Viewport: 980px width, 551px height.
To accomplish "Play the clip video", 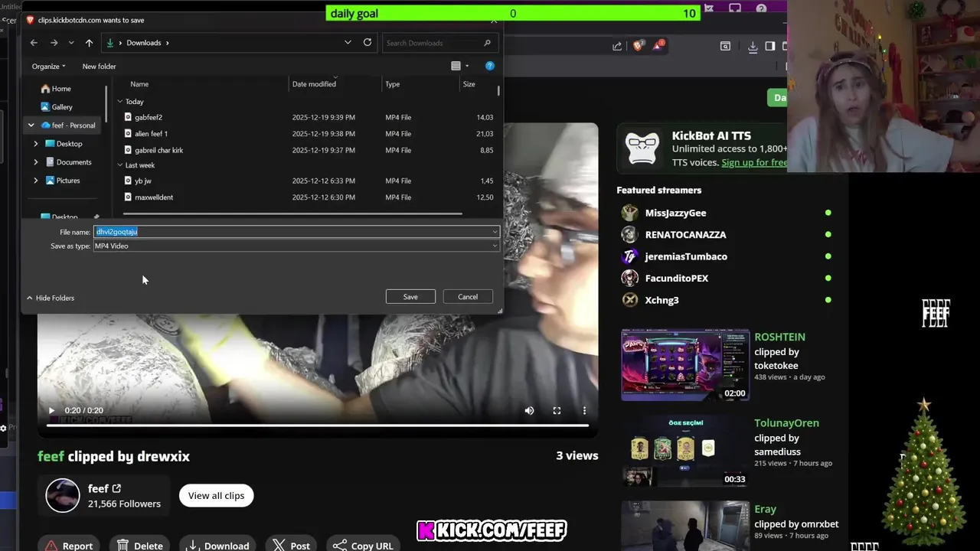I will 51,411.
